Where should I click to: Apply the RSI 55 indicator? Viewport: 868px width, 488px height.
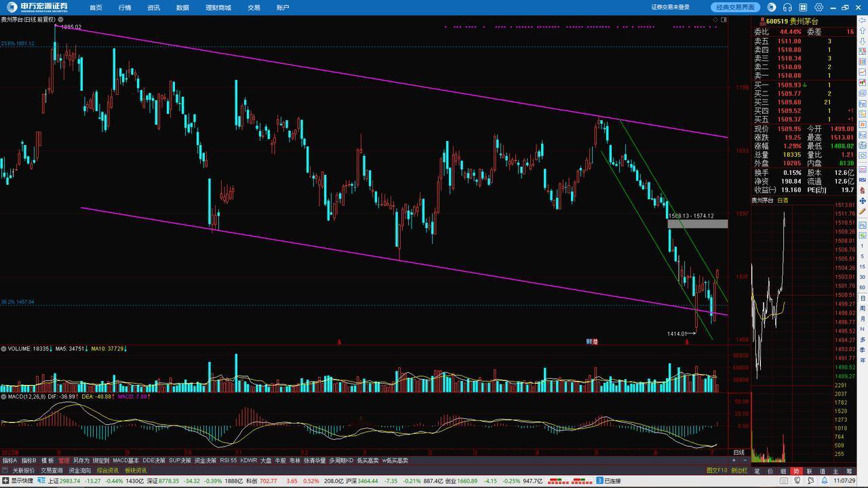tap(229, 460)
